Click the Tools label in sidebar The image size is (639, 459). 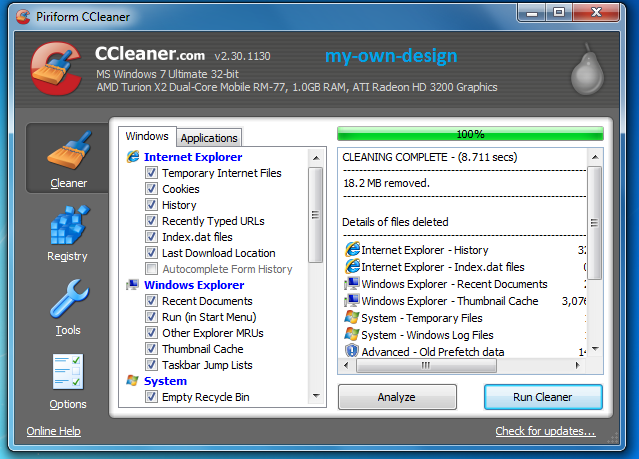[x=68, y=330]
